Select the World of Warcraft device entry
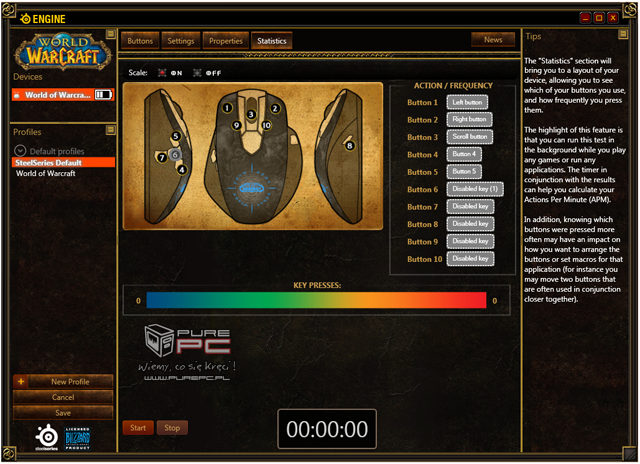 [x=63, y=95]
